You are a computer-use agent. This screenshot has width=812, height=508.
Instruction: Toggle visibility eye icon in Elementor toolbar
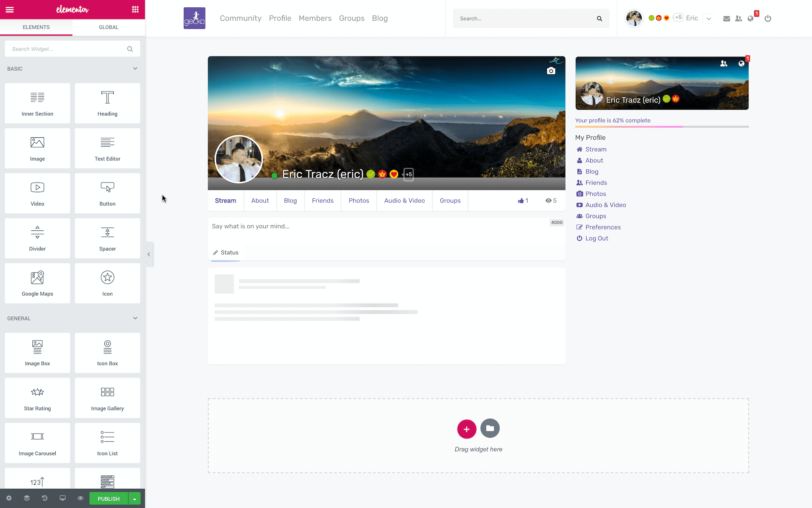click(x=80, y=499)
